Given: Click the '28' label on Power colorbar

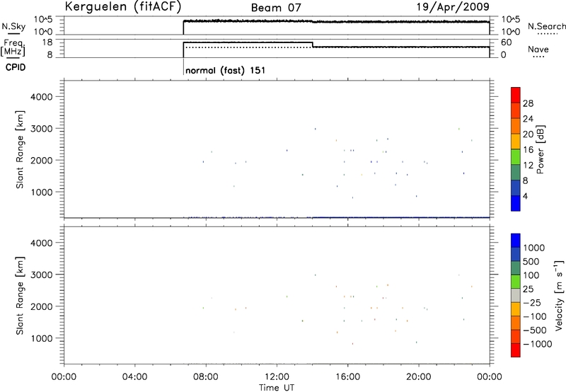Looking at the screenshot, I should tap(528, 103).
